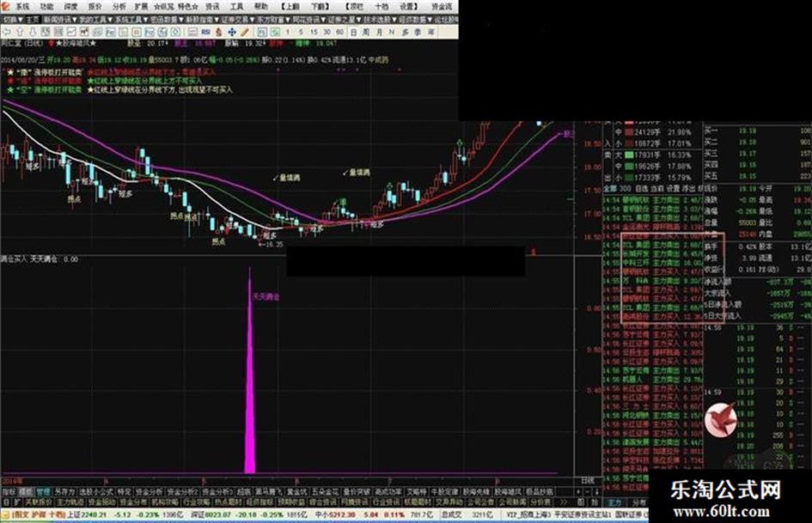This screenshot has width=812, height=523.
Task: Click the '档' icon at bottom right
Action: coord(594,502)
